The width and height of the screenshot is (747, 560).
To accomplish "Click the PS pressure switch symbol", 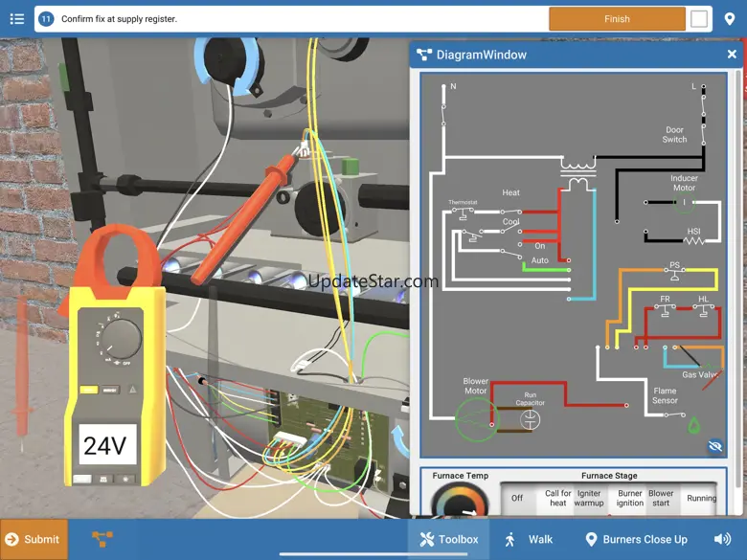I will coord(674,272).
